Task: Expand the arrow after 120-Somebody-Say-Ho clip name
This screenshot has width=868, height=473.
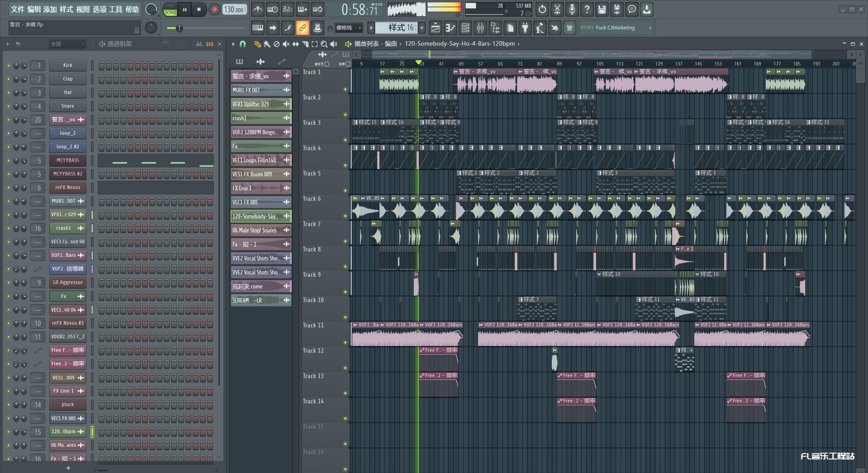Action: pos(519,44)
